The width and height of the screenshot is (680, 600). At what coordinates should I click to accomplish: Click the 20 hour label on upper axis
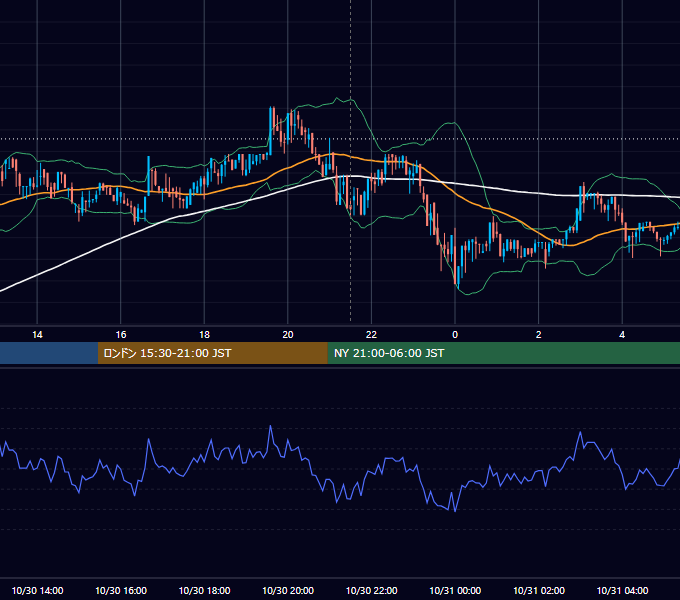[x=288, y=335]
